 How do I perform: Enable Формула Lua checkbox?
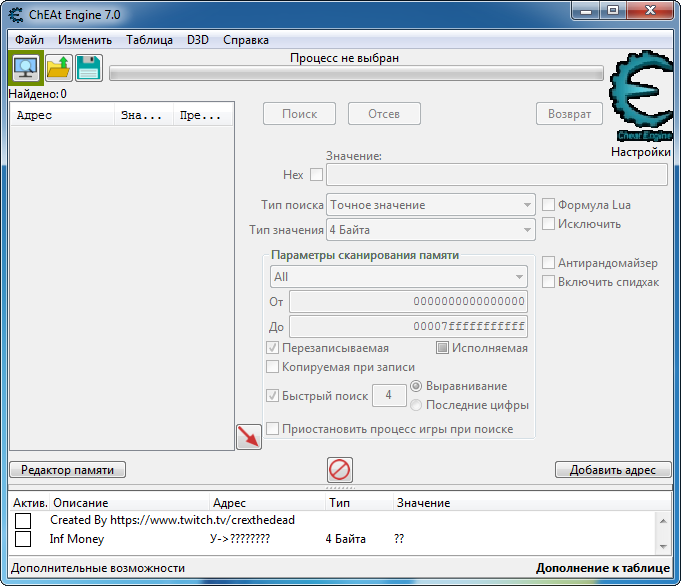548,205
